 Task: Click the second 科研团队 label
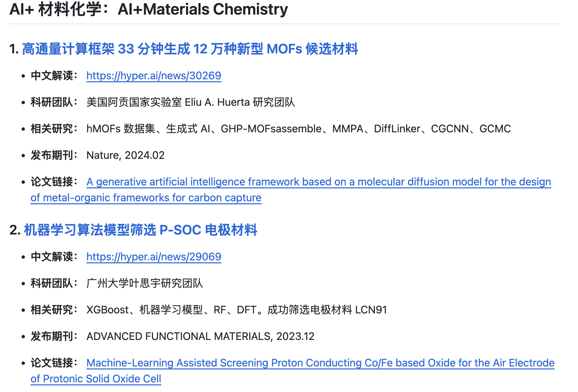[x=52, y=283]
